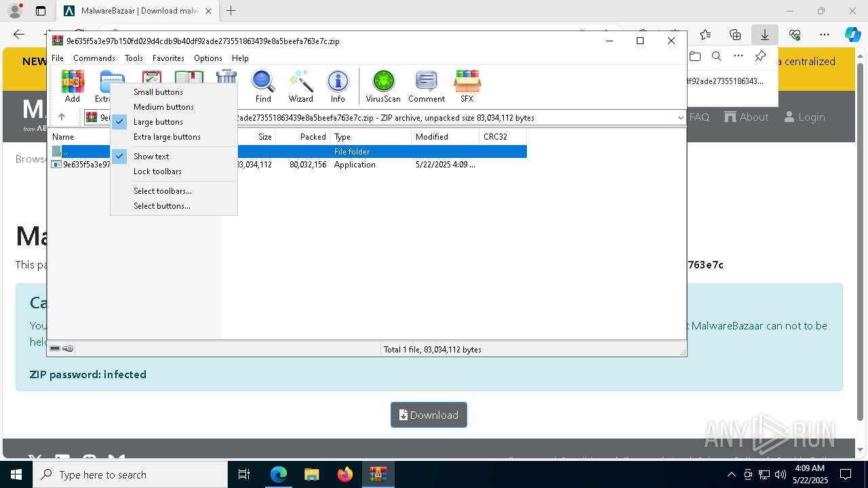Open the Tools menu
Image resolution: width=868 pixels, height=488 pixels.
[x=134, y=58]
